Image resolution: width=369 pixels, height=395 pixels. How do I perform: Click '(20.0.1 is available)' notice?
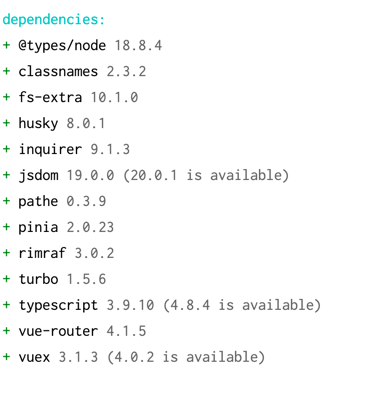point(206,175)
